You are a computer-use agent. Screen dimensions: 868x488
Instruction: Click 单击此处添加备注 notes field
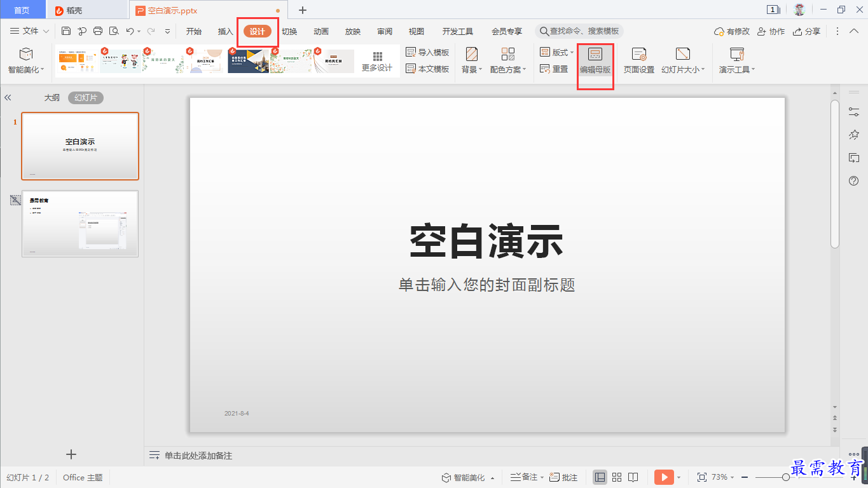198,456
